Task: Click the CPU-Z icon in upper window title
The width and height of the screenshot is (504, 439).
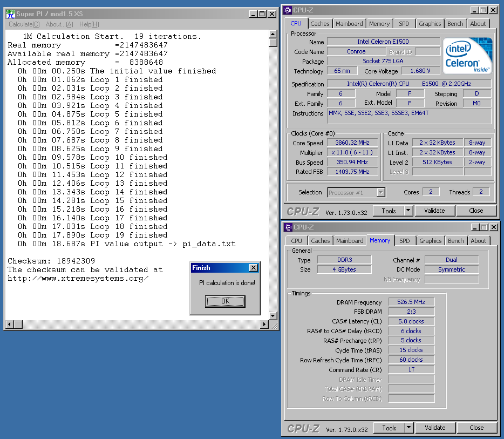Action: coord(288,10)
